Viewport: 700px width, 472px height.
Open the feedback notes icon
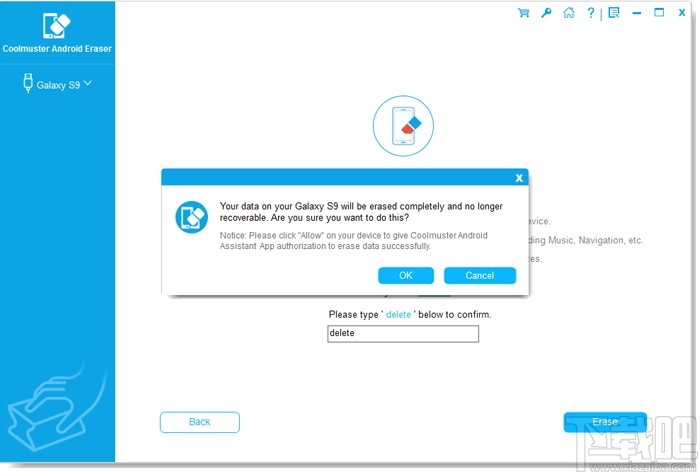614,13
